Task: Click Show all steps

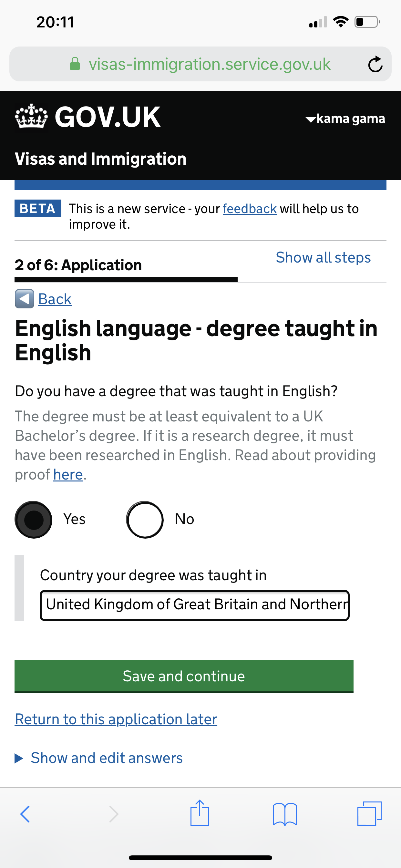Action: point(323,257)
